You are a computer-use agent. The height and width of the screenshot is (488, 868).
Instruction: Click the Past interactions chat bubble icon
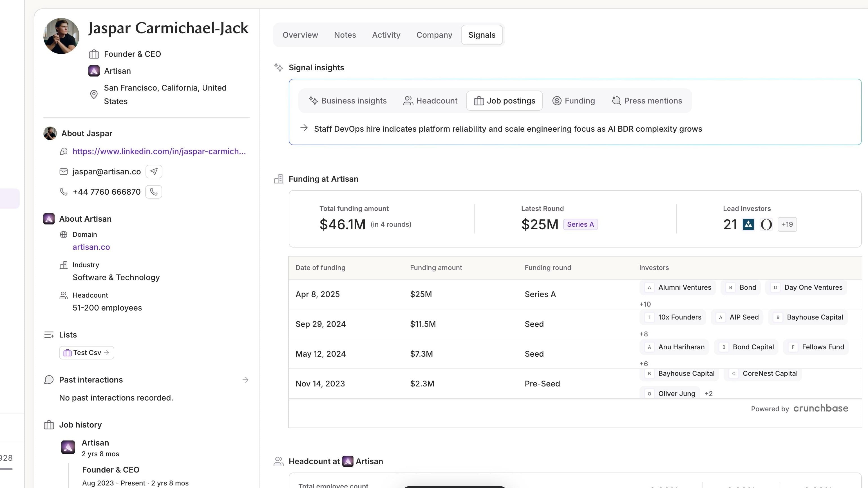coord(49,380)
